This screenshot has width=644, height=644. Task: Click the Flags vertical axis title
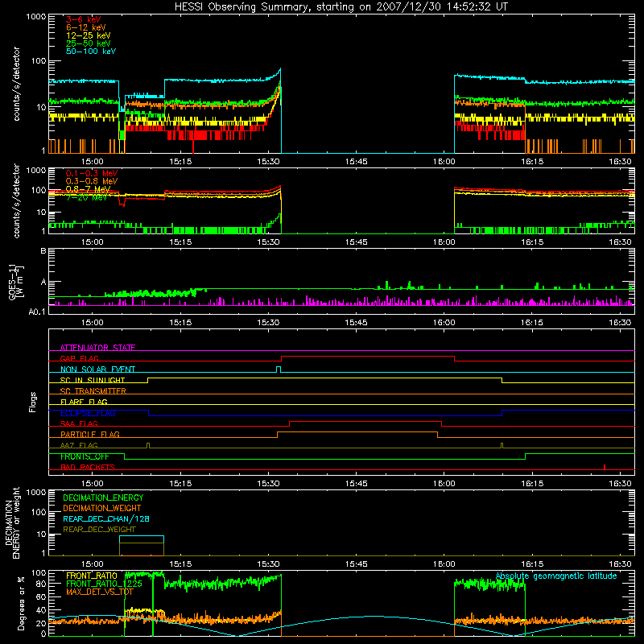[x=32, y=402]
